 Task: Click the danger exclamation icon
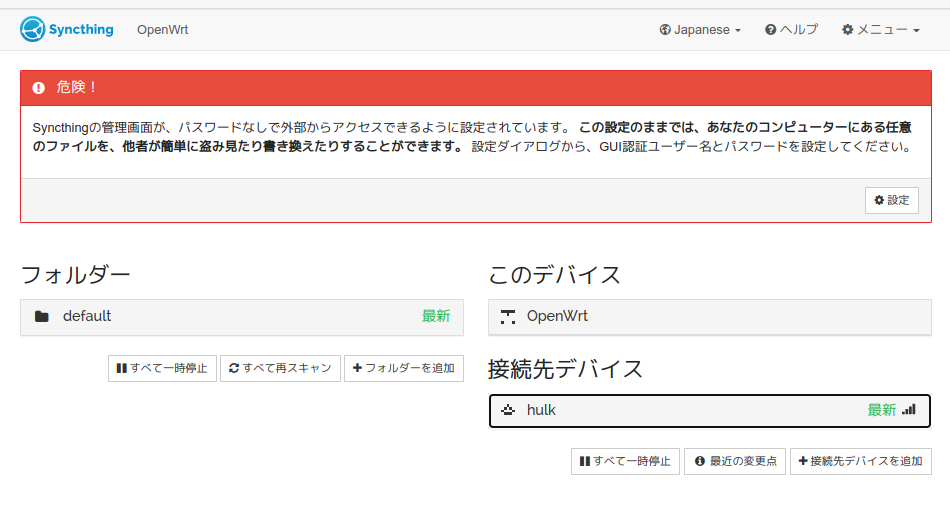[39, 88]
